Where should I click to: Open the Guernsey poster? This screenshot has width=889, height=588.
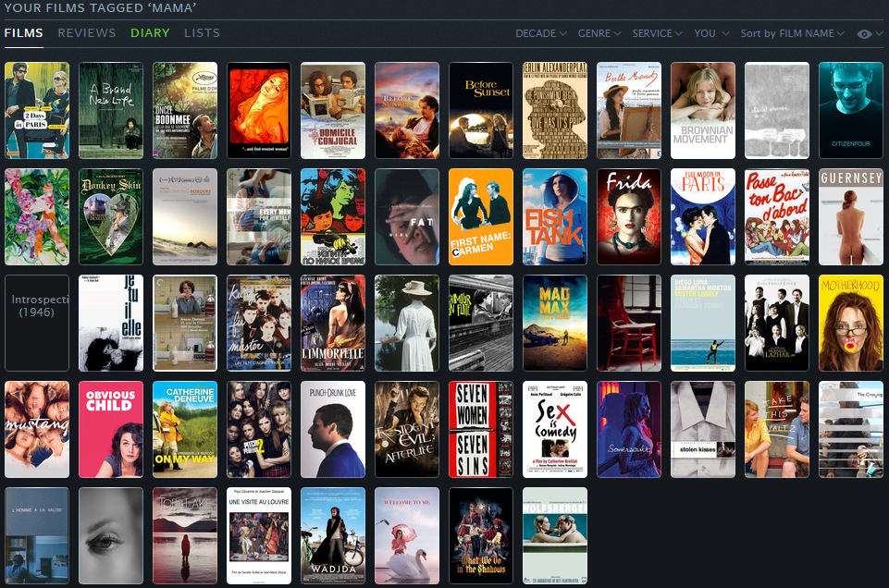coord(851,217)
